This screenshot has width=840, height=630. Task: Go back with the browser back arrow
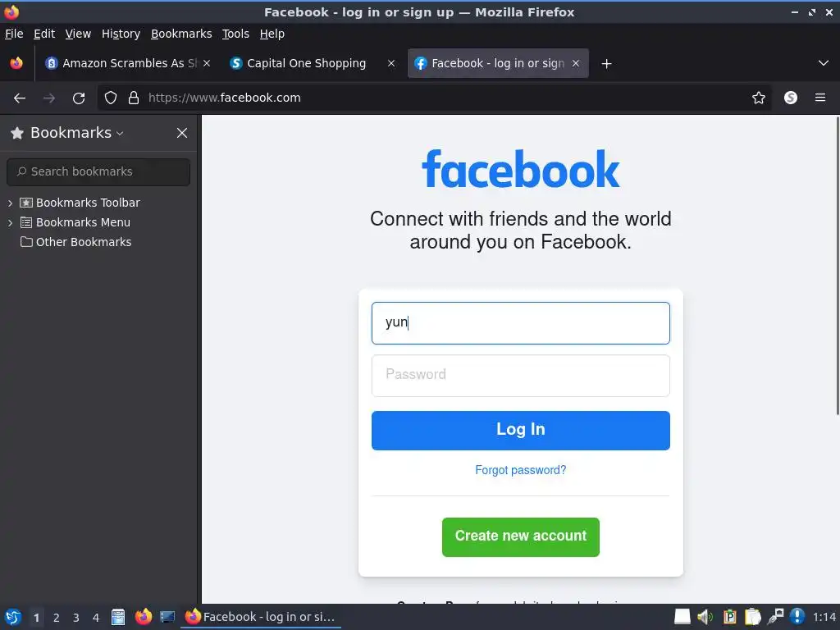[x=20, y=98]
